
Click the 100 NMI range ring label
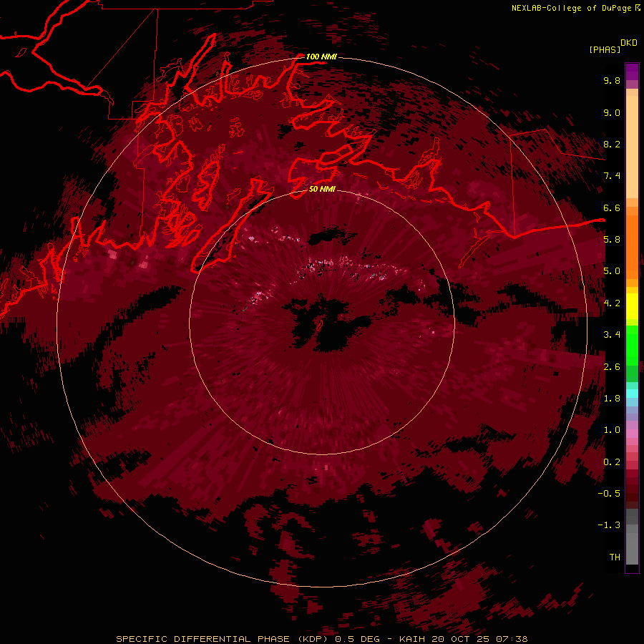pyautogui.click(x=321, y=57)
